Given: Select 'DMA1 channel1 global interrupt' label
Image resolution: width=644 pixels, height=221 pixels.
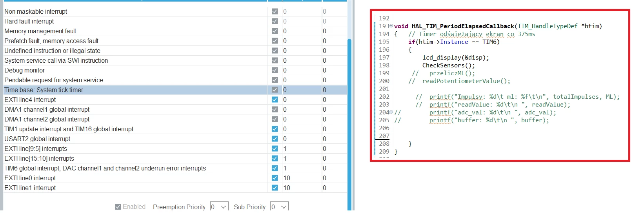Looking at the screenshot, I should tap(47, 109).
